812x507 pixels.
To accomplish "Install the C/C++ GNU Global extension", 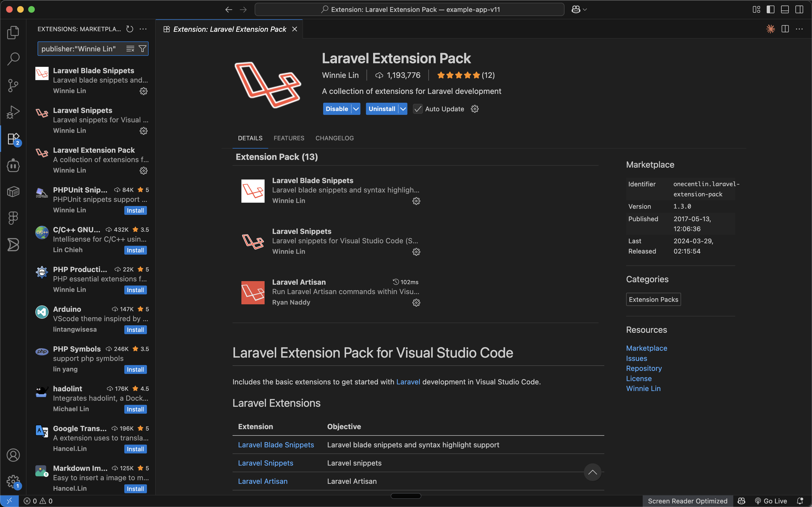I will [136, 250].
